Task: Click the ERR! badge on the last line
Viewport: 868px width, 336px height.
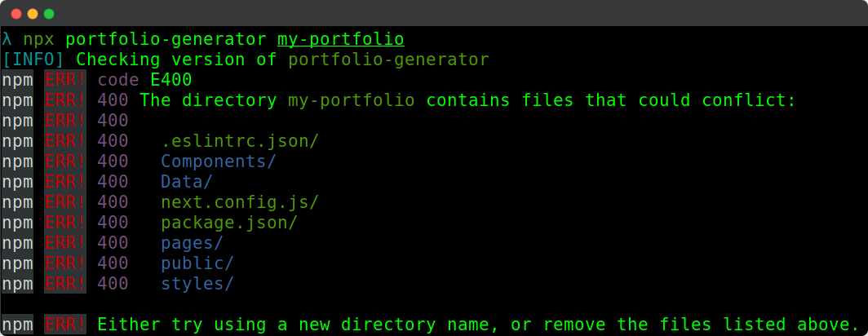Action: click(65, 325)
